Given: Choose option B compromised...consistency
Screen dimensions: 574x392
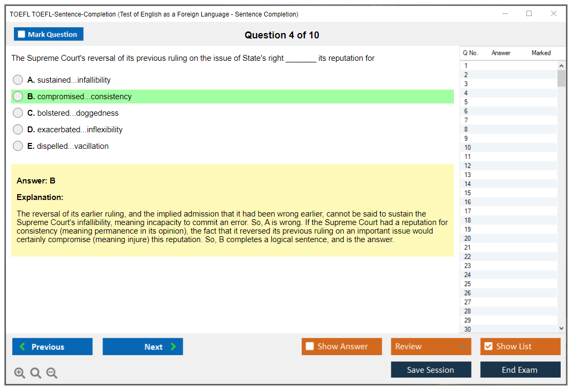Looking at the screenshot, I should click(18, 97).
